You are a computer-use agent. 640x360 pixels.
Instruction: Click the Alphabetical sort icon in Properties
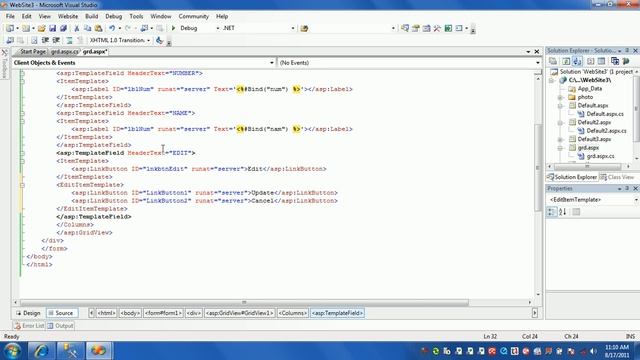click(562, 212)
